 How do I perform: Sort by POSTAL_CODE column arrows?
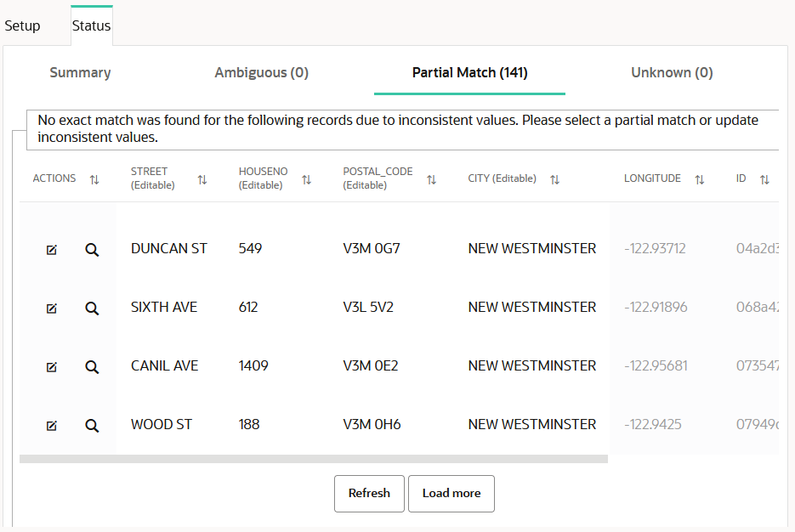431,179
